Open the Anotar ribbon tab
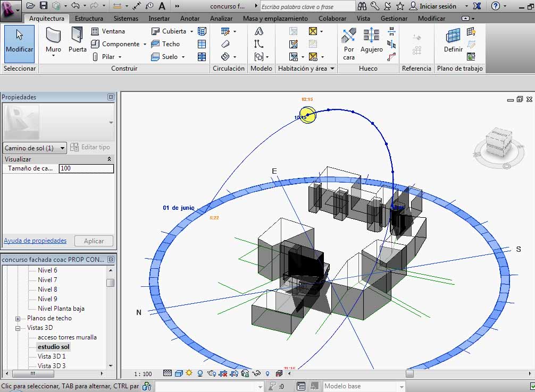The image size is (535, 392). [x=190, y=18]
